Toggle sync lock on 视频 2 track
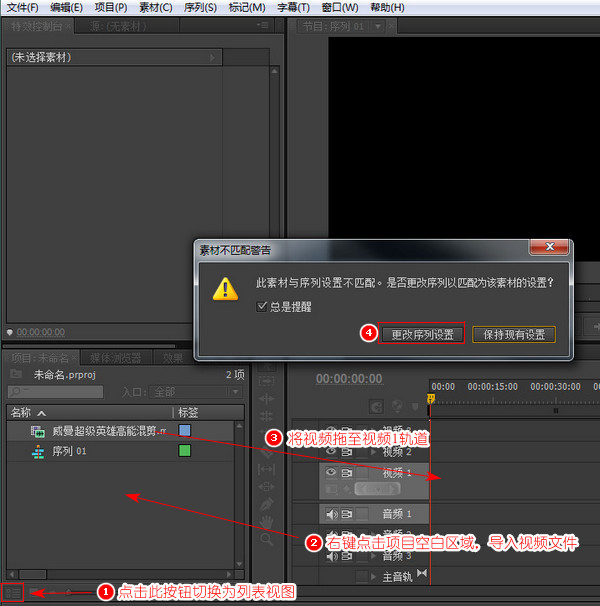 tap(347, 452)
